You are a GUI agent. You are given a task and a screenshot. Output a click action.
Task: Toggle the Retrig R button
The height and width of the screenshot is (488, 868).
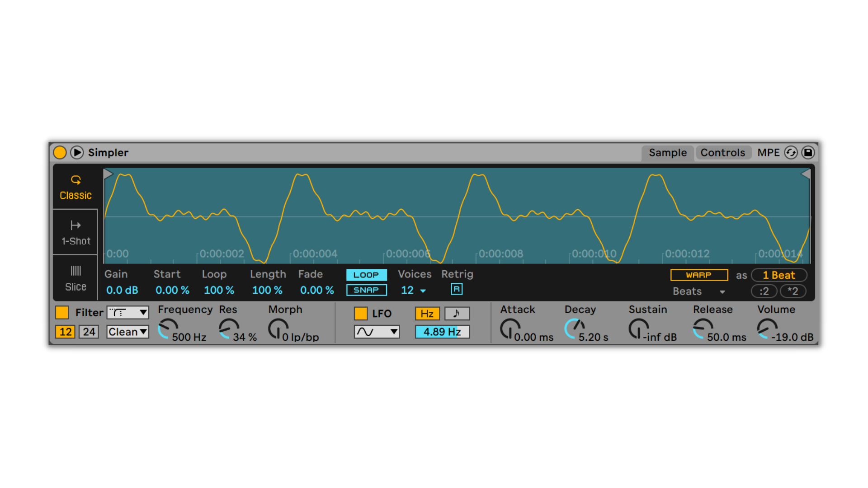456,289
